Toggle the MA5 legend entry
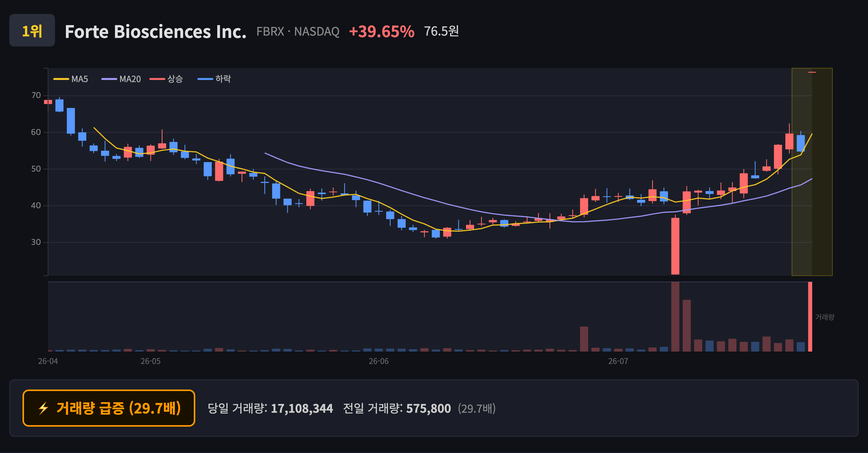This screenshot has width=868, height=453. (71, 79)
